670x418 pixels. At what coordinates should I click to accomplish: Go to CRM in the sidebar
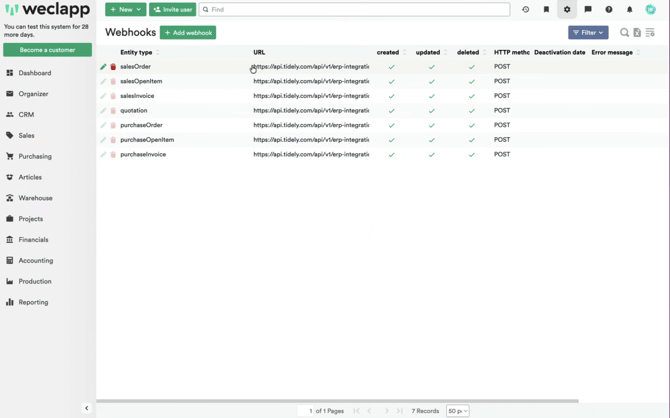click(26, 115)
